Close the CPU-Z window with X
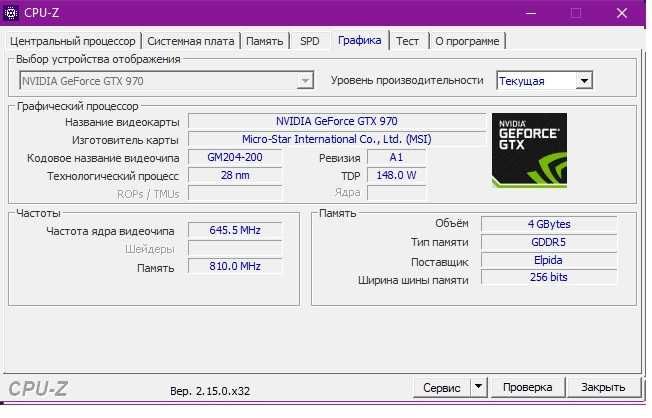 (x=622, y=13)
